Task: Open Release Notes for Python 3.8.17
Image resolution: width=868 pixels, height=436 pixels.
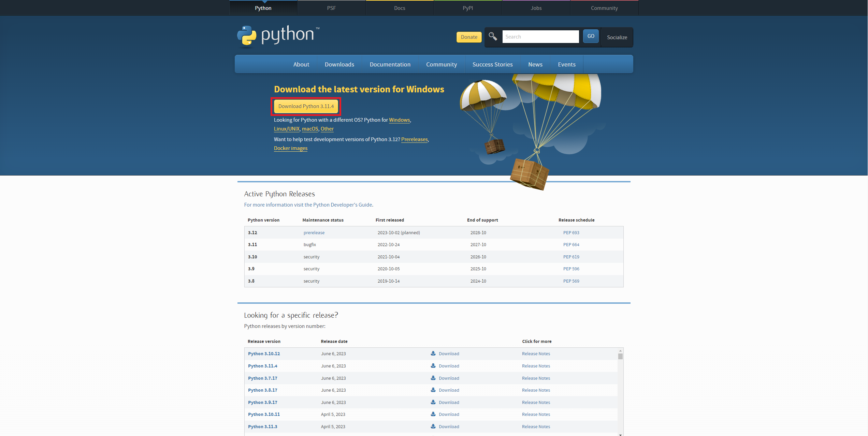Action: pos(536,390)
